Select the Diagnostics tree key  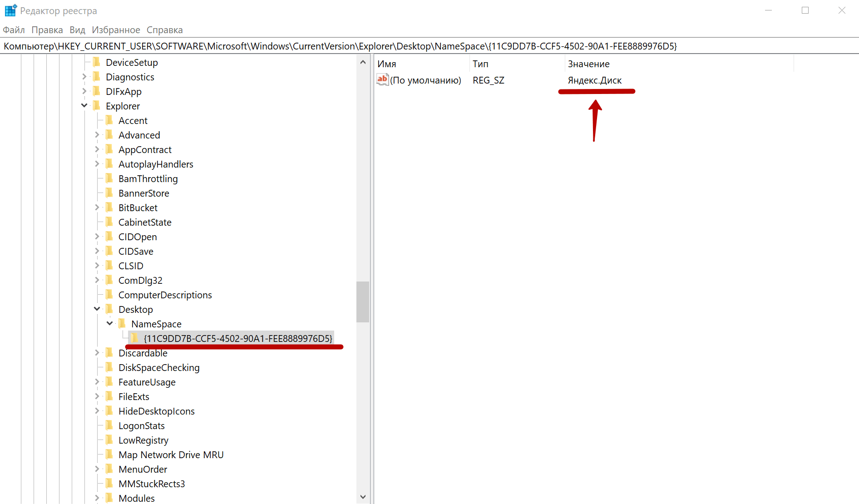click(130, 77)
